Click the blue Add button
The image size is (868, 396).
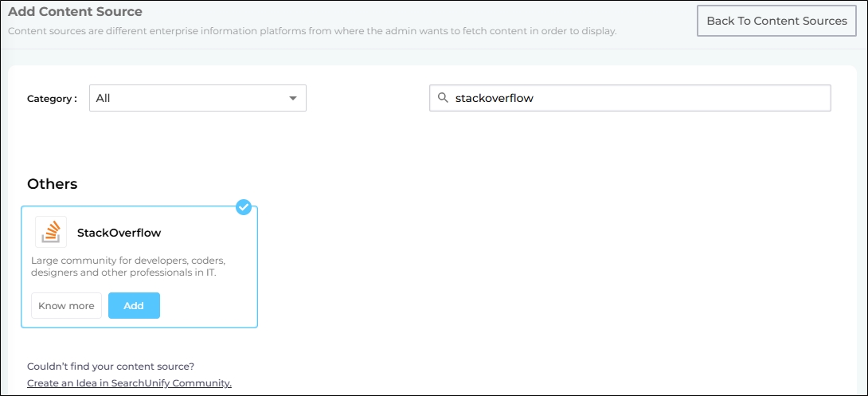coord(134,306)
